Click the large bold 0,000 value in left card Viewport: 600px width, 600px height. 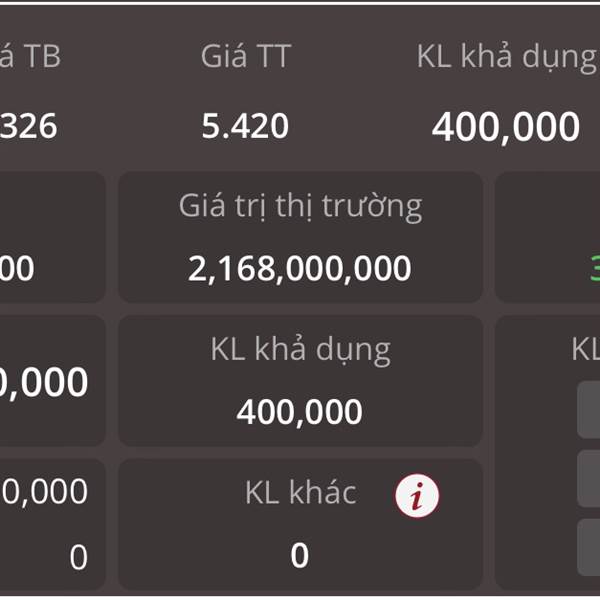[x=44, y=382]
